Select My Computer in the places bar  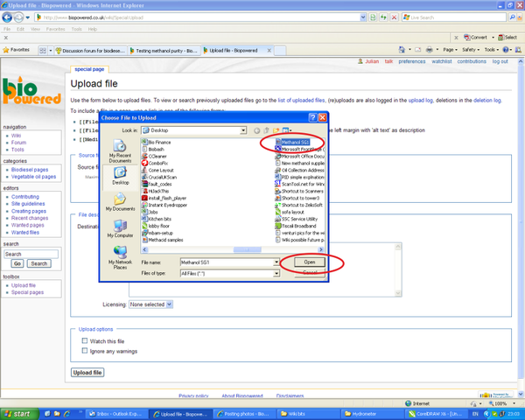point(118,229)
